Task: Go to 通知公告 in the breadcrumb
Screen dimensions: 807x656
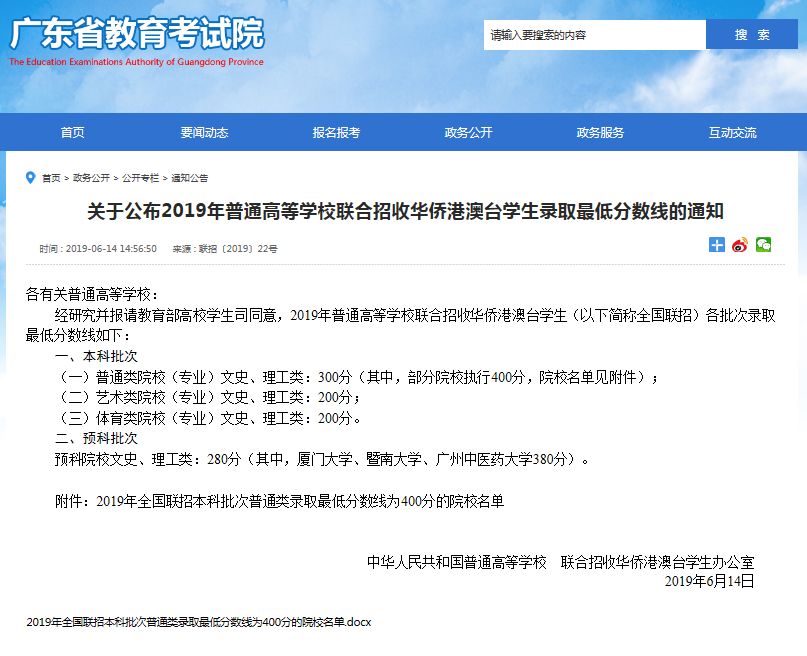Action: point(189,178)
